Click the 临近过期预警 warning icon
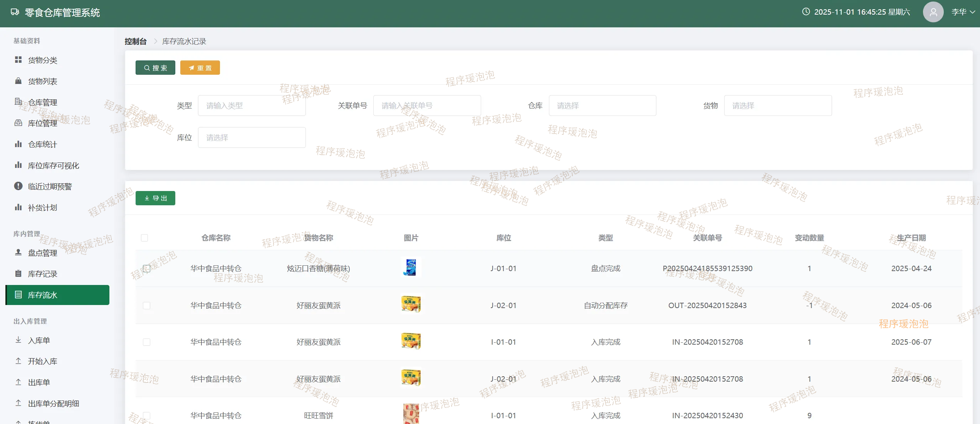 18,186
